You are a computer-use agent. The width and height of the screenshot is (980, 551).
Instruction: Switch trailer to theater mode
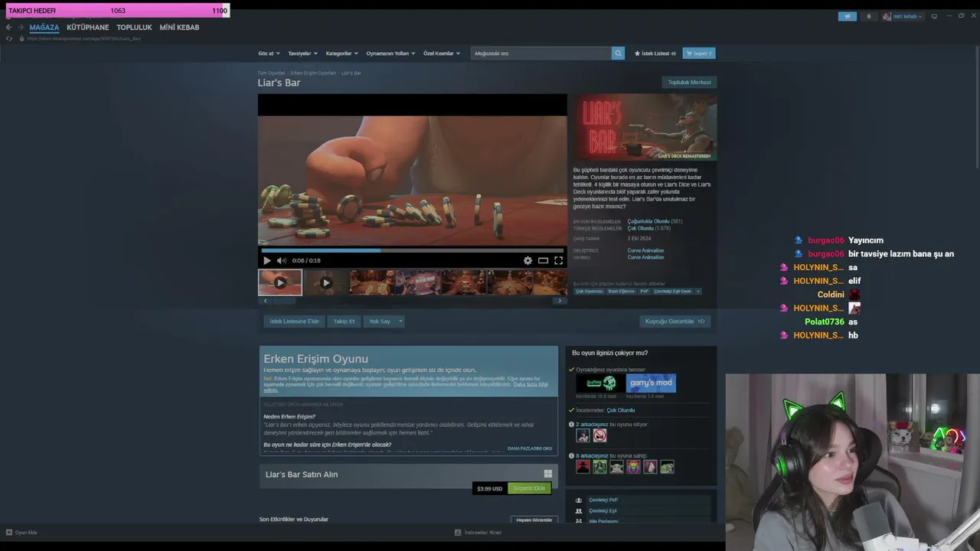(543, 260)
